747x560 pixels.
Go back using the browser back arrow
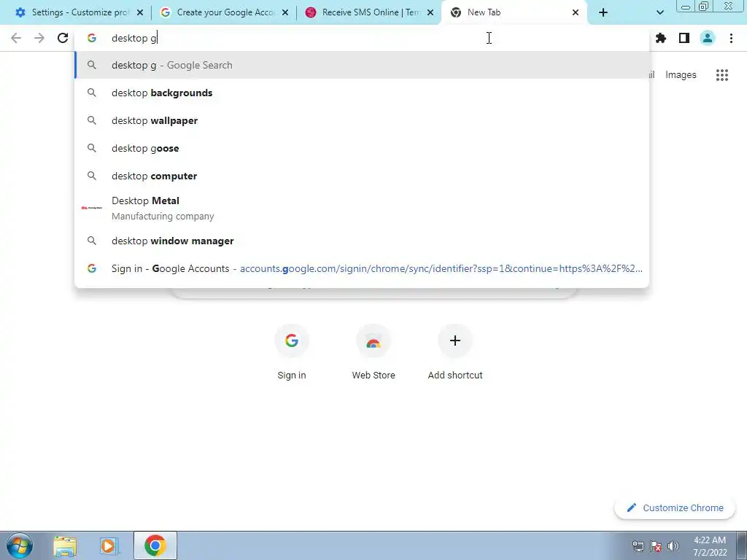pyautogui.click(x=16, y=38)
